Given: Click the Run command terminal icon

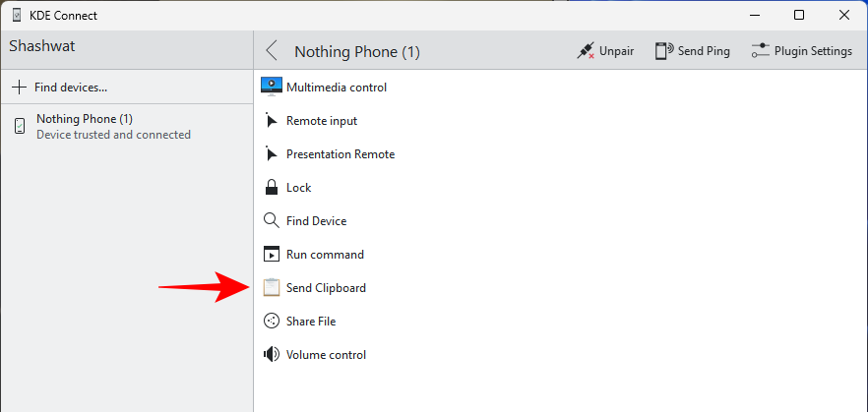Looking at the screenshot, I should click(272, 255).
